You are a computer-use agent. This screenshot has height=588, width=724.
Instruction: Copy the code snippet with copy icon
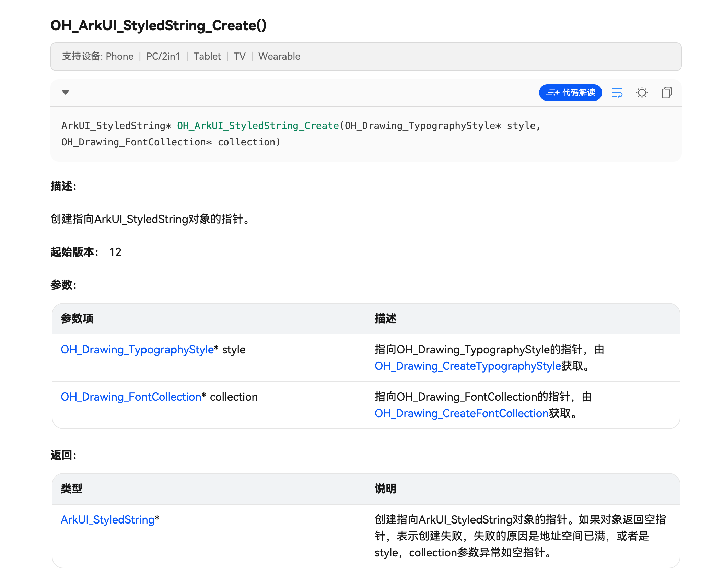coord(666,93)
